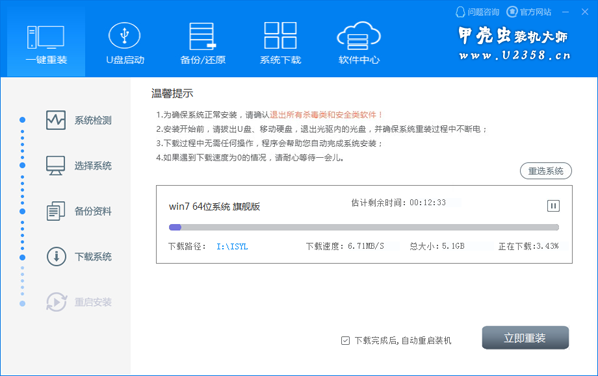
Task: Open the 官方网站 link
Action: tap(529, 12)
